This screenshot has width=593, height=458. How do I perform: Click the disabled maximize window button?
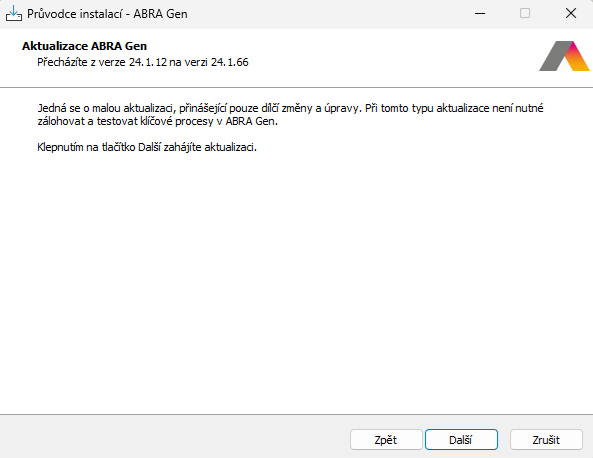(x=525, y=14)
